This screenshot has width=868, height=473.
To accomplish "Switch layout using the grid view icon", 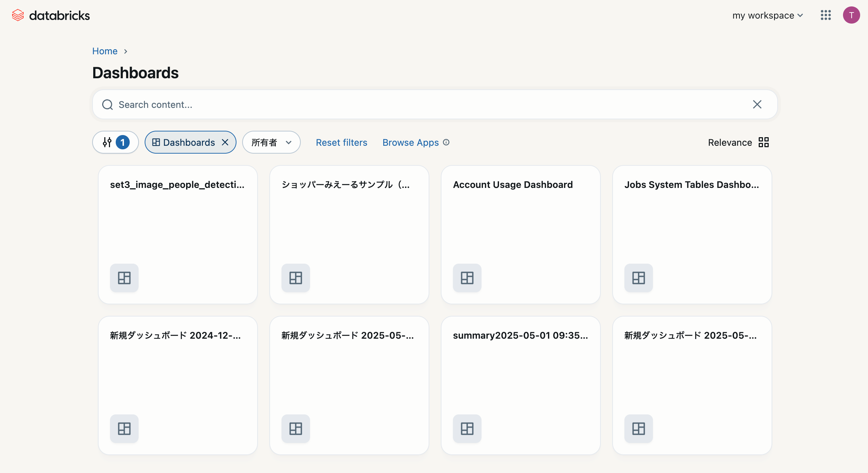I will pos(764,142).
